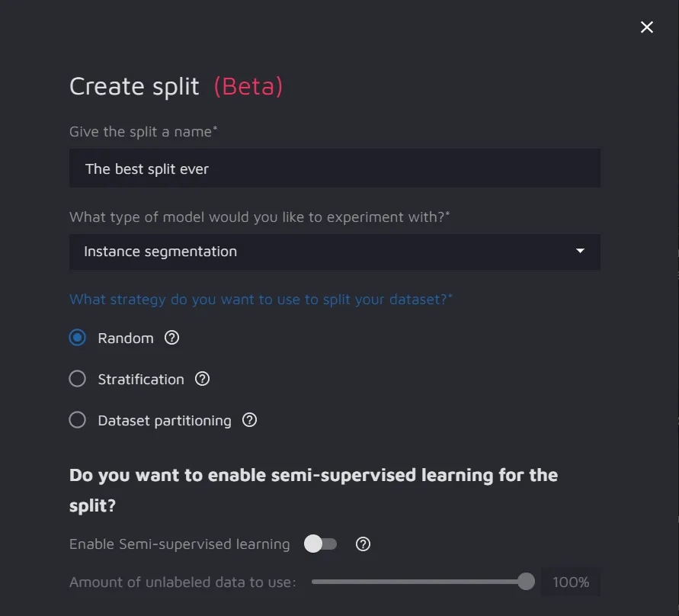Open help icon beside Stratification
The image size is (679, 616).
(x=203, y=379)
